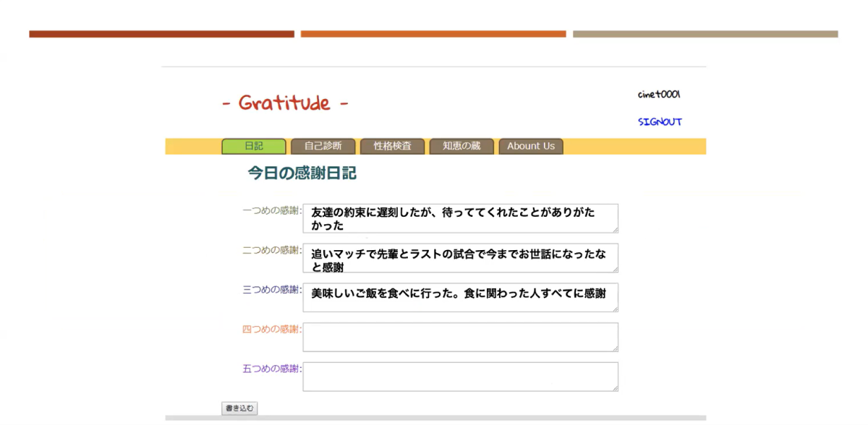Click the 四つめの感謝 label
868x425 pixels.
272,329
